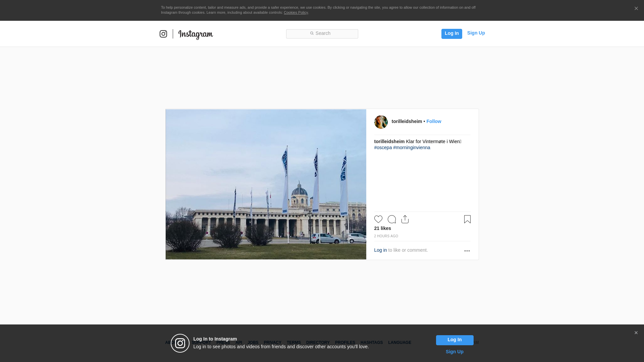
Task: Save post with bookmark icon
Action: (467, 219)
